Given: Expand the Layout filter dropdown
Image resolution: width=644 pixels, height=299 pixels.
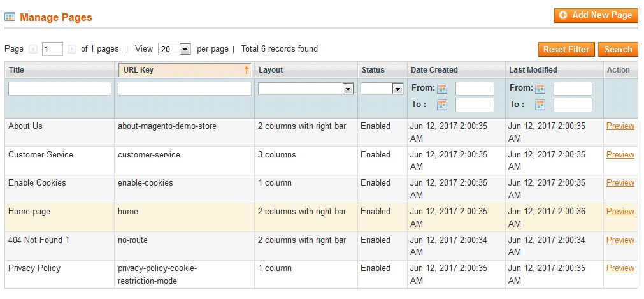Looking at the screenshot, I should click(x=306, y=89).
